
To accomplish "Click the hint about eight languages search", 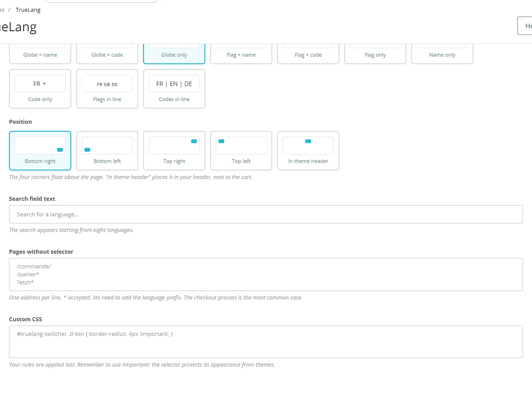I will (x=71, y=230).
